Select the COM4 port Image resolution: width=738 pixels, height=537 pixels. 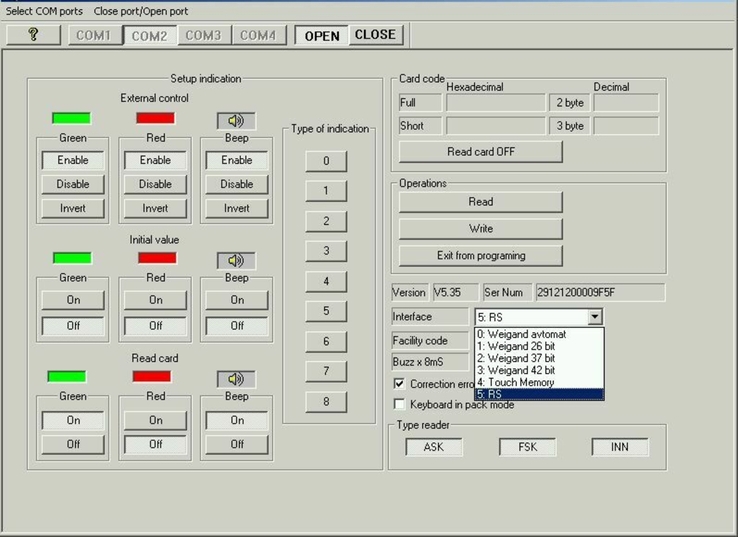point(258,35)
